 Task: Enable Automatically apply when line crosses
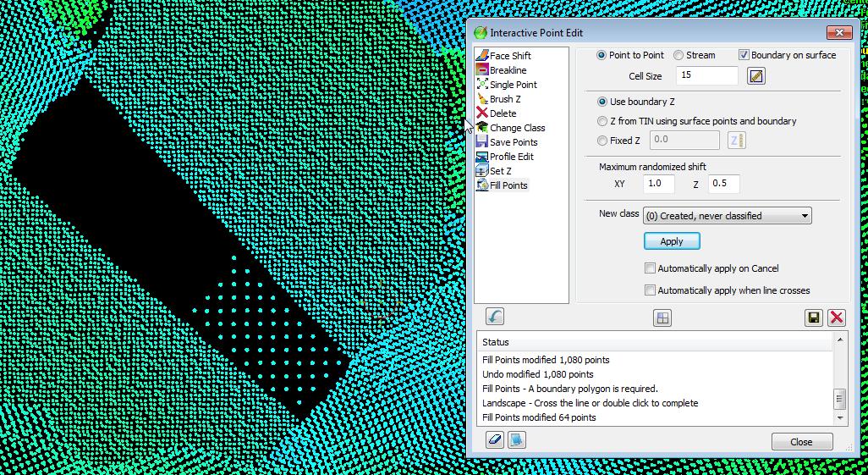point(728,290)
